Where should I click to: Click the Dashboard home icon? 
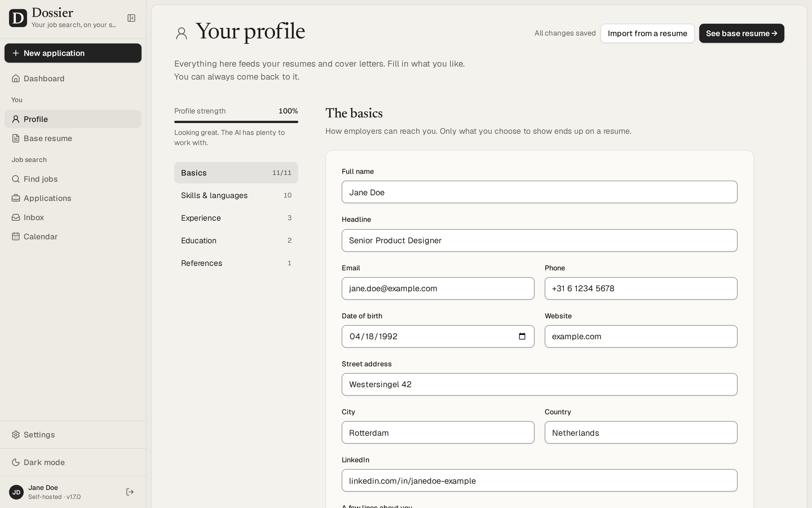coord(16,78)
